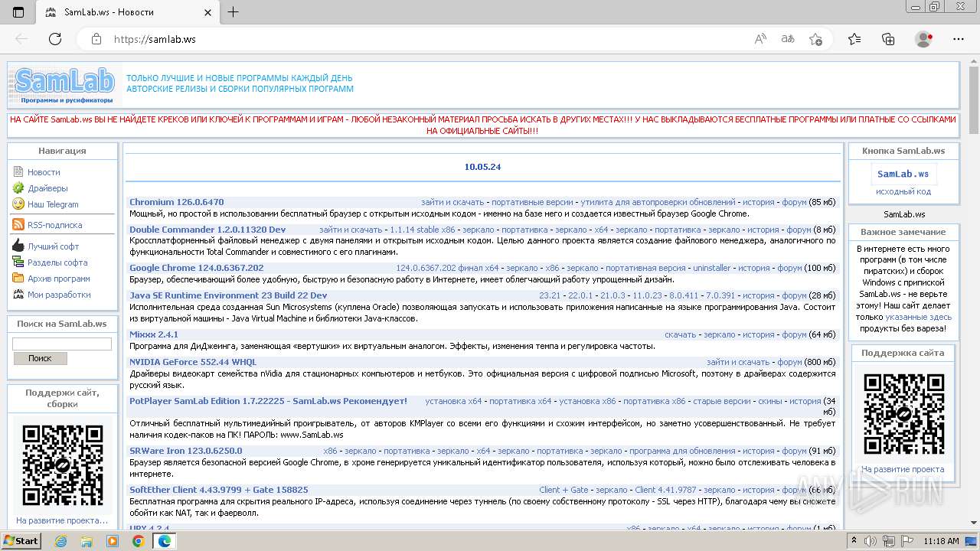This screenshot has width=980, height=551.
Task: Click the RSS-подписка feed icon
Action: [18, 225]
